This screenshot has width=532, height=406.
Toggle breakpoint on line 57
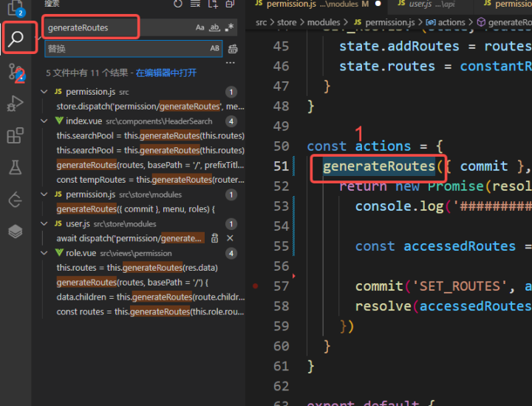point(256,286)
